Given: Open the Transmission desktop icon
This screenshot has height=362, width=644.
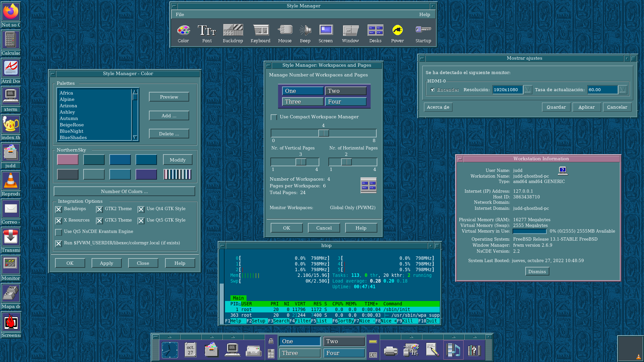Looking at the screenshot, I should click(x=11, y=237).
